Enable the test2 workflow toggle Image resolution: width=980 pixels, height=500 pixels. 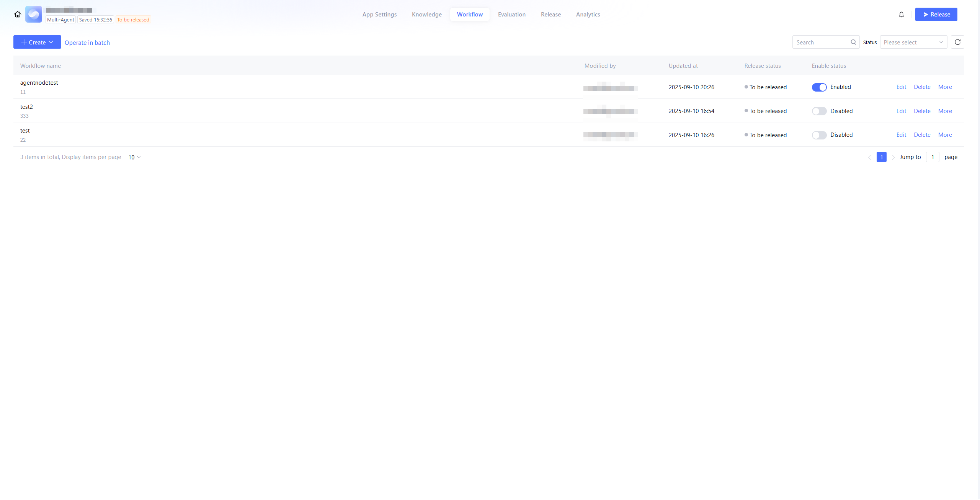point(819,111)
